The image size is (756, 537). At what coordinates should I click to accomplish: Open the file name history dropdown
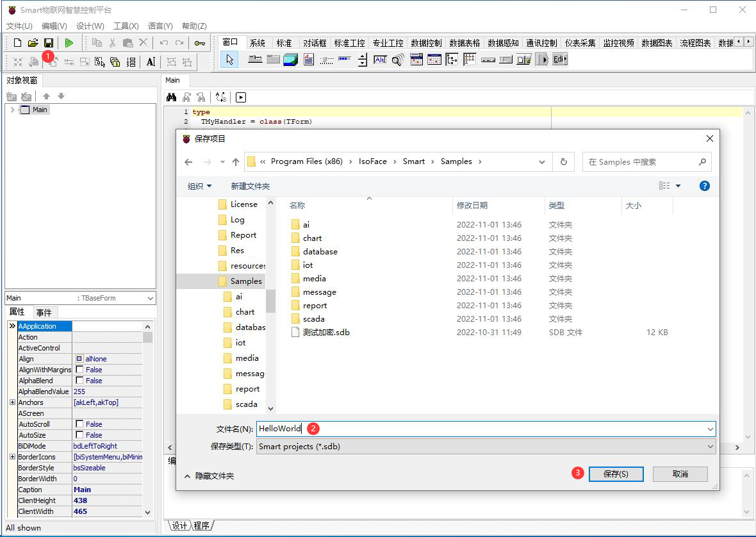click(711, 429)
